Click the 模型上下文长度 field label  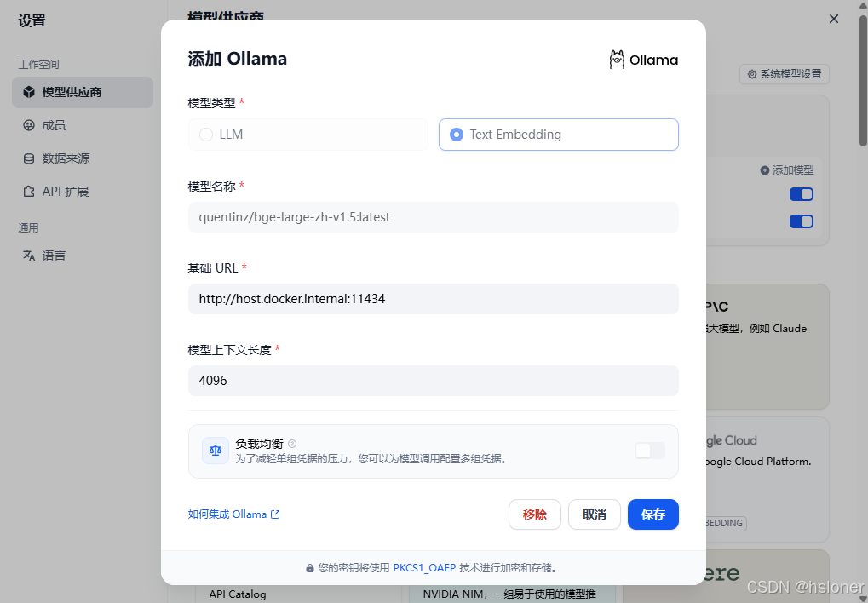(x=229, y=350)
